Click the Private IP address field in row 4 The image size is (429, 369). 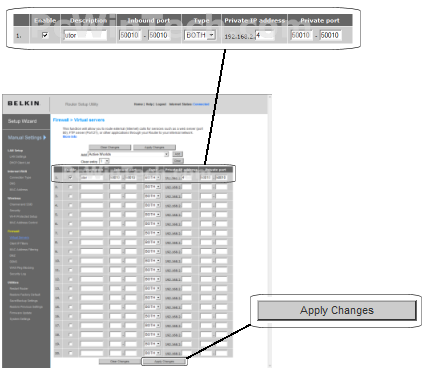(x=187, y=205)
